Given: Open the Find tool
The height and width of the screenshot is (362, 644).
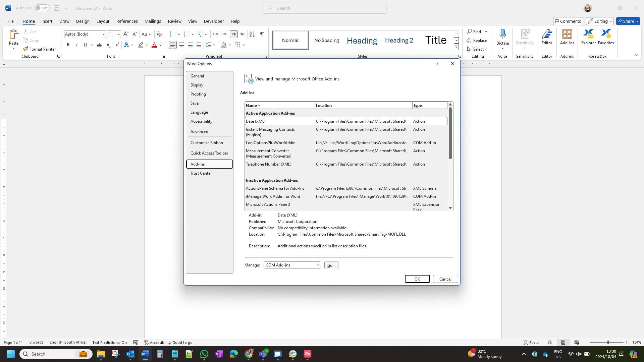Looking at the screenshot, I should coord(477,32).
